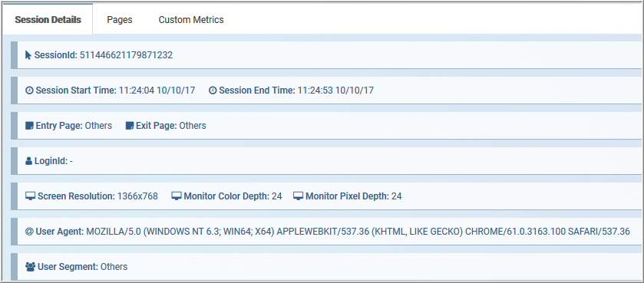Open the Custom Metrics tab
This screenshot has height=283, width=644.
click(191, 20)
